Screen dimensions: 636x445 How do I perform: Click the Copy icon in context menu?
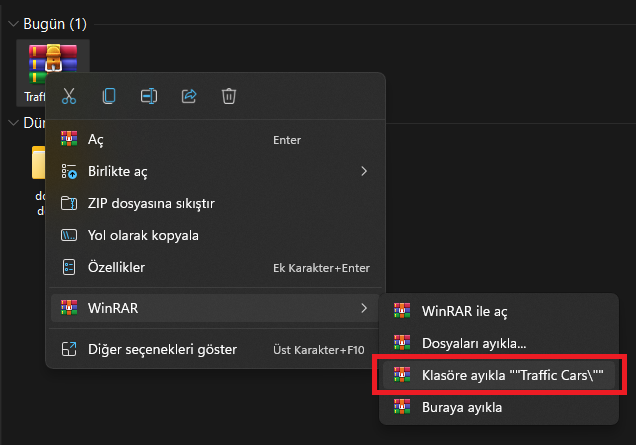(x=109, y=96)
